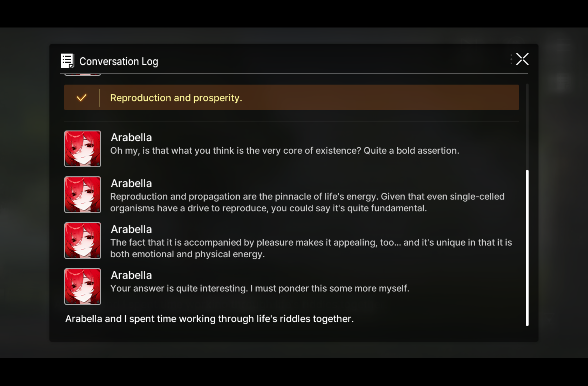588x386 pixels.
Task: Click the 'I must ponder this' dialogue line
Action: pyautogui.click(x=260, y=288)
